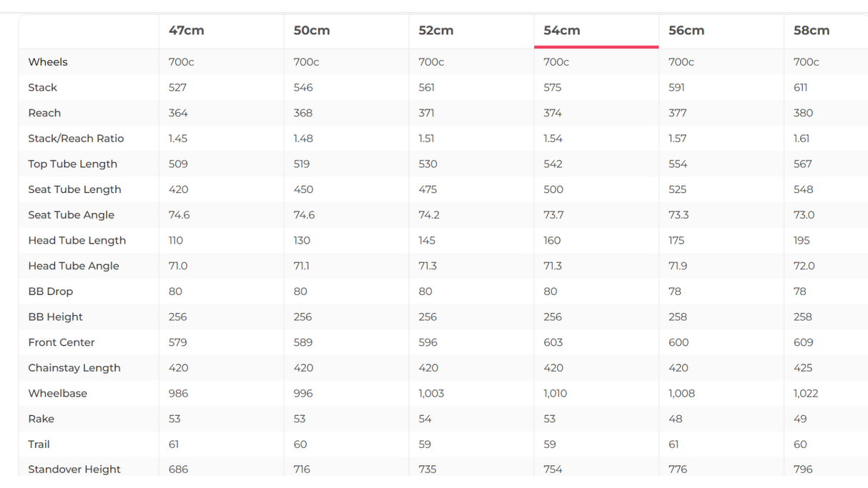
Task: Switch to the 52cm size column
Action: (x=436, y=31)
